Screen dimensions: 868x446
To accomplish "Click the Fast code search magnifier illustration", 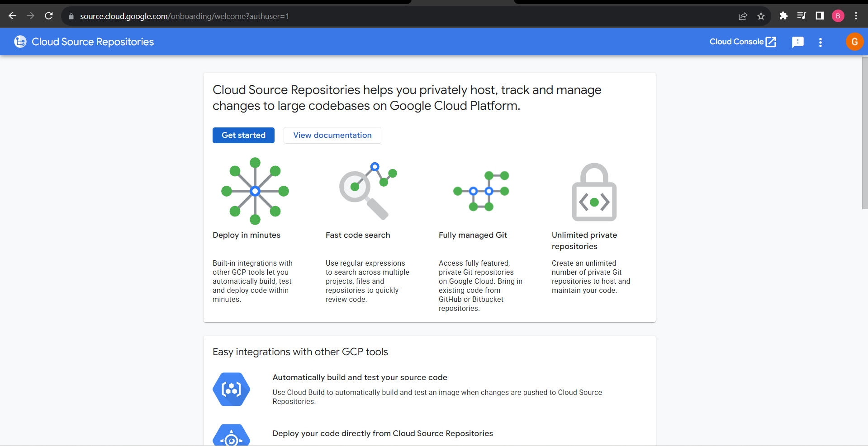I will 368,191.
